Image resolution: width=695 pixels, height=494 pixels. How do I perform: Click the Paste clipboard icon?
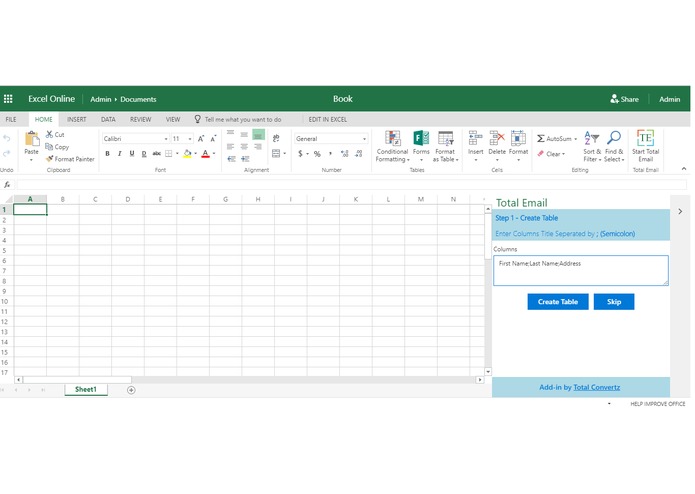pyautogui.click(x=31, y=139)
